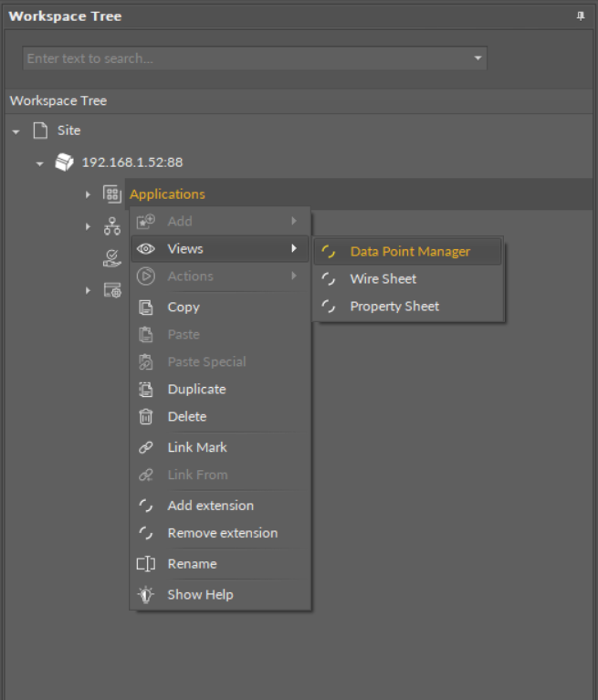Select Add extension menu entry
This screenshot has width=598, height=700.
(210, 506)
